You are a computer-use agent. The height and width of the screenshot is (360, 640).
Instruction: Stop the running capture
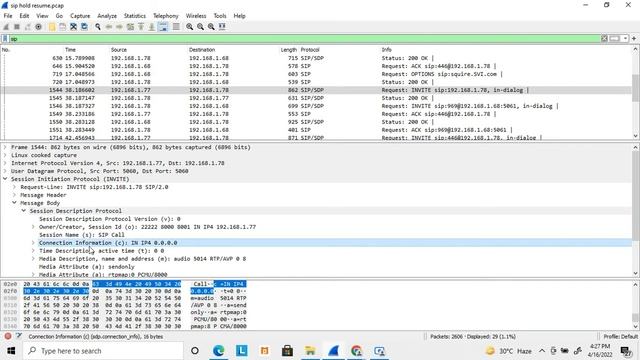point(17,27)
